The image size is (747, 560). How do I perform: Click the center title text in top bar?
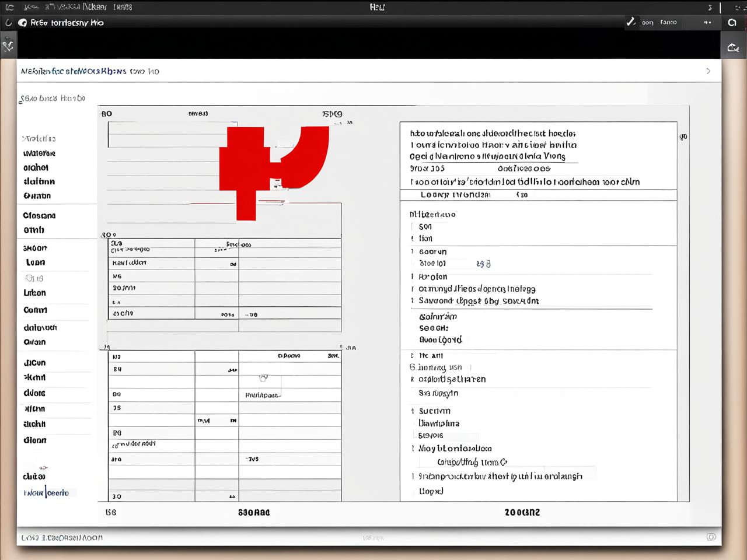click(378, 7)
